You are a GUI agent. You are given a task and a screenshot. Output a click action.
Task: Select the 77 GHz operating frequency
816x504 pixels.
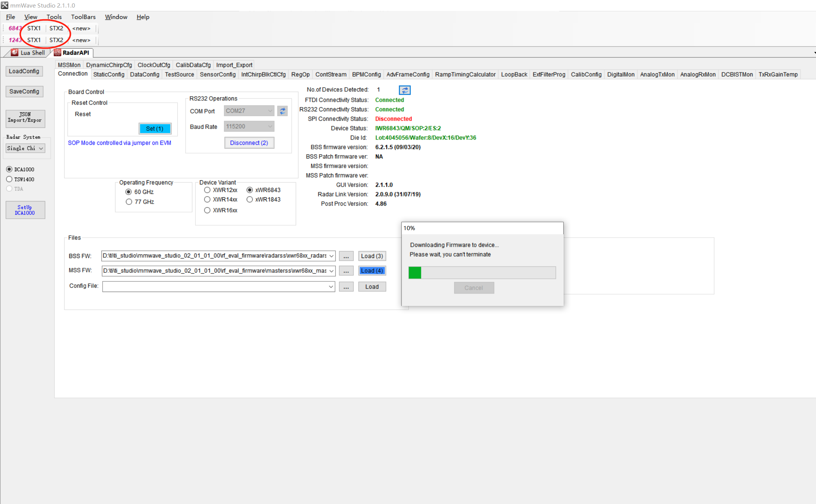point(129,202)
